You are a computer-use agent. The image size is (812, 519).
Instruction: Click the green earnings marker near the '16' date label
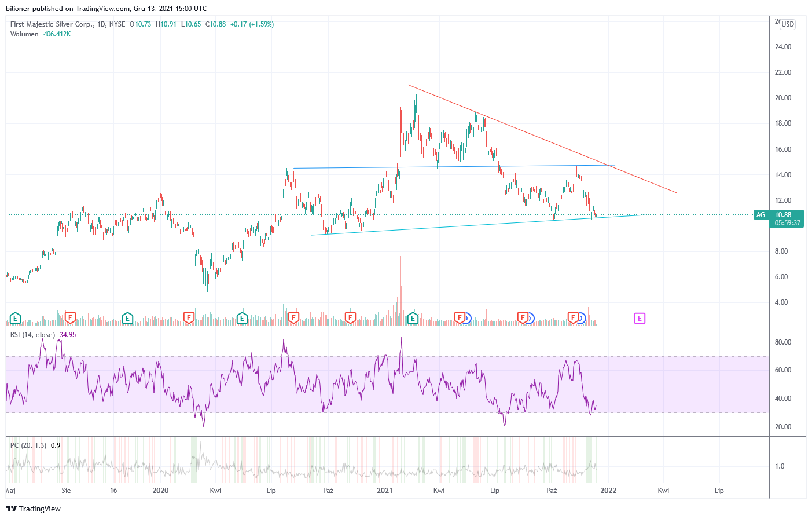[127, 318]
